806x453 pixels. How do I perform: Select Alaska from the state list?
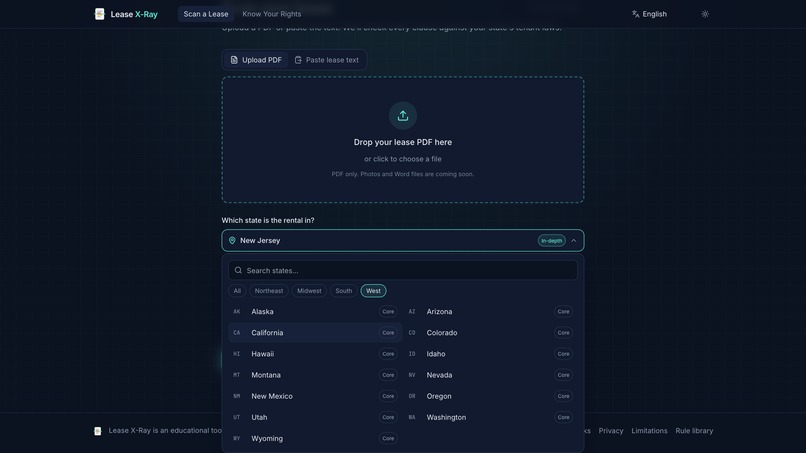click(315, 312)
